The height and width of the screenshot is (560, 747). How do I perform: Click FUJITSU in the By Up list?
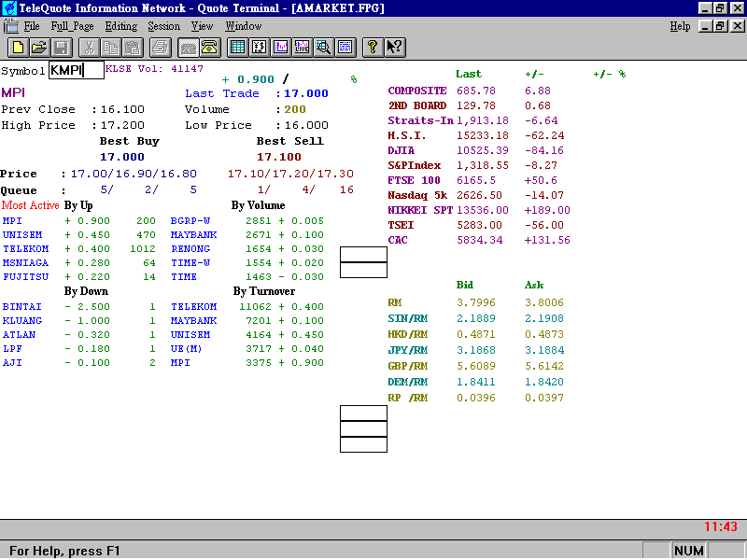point(26,276)
